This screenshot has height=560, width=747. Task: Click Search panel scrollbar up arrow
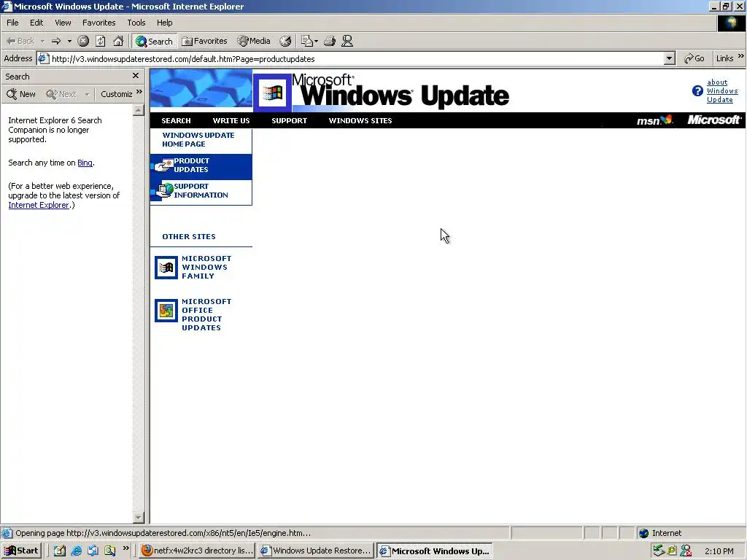coord(138,111)
